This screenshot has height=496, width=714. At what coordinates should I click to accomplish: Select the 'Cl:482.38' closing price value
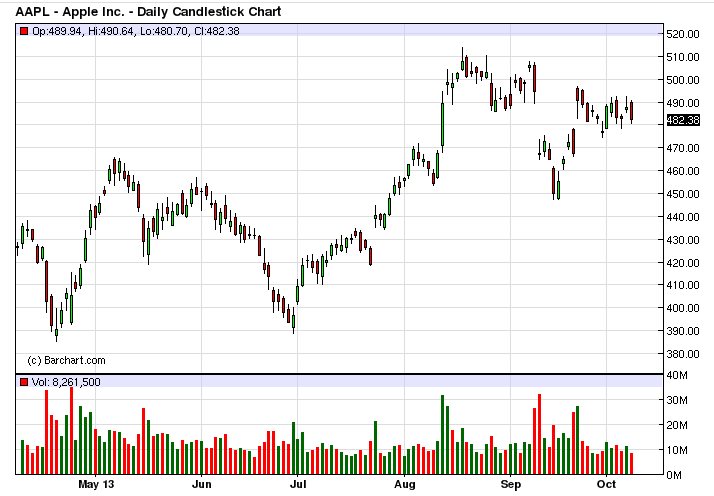pyautogui.click(x=216, y=31)
